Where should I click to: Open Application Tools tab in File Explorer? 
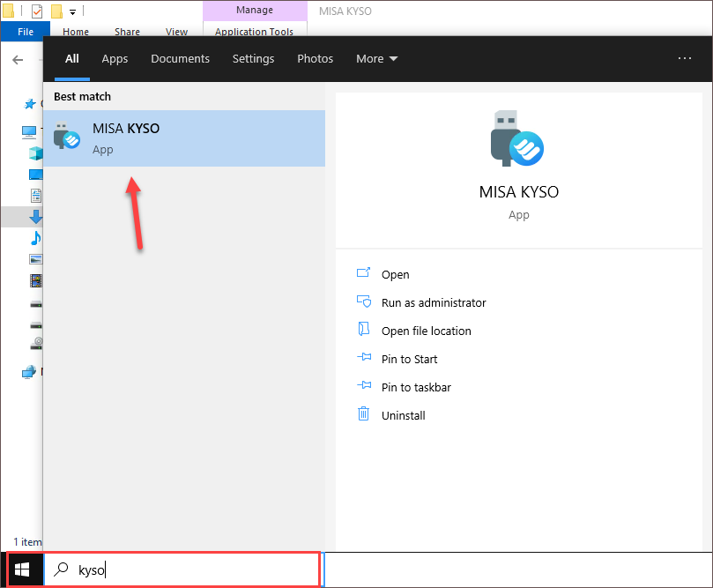(x=254, y=32)
